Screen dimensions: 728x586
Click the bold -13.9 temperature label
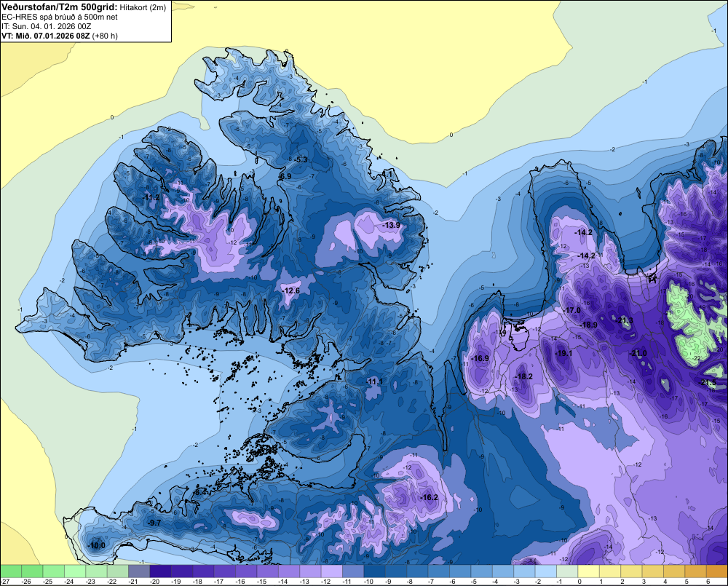[392, 225]
